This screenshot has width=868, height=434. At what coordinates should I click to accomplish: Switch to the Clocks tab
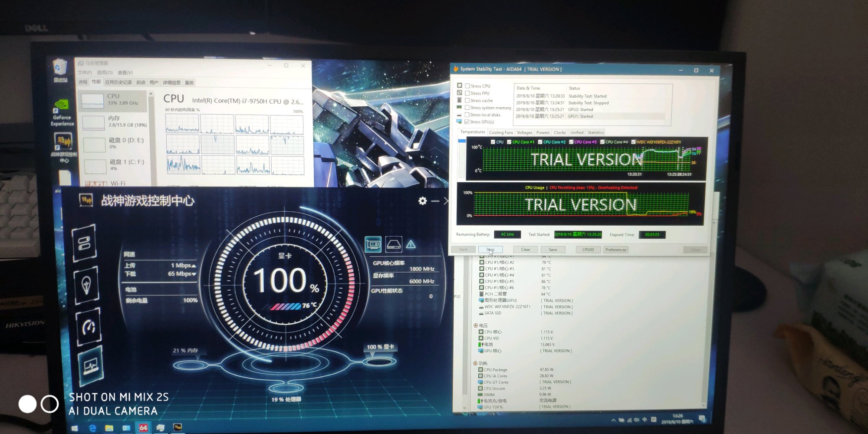click(x=559, y=132)
